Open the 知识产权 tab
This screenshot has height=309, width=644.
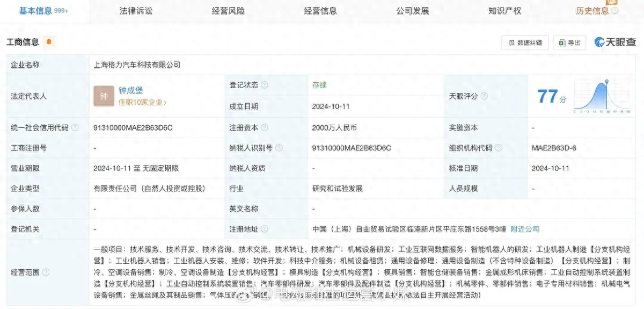[x=504, y=11]
